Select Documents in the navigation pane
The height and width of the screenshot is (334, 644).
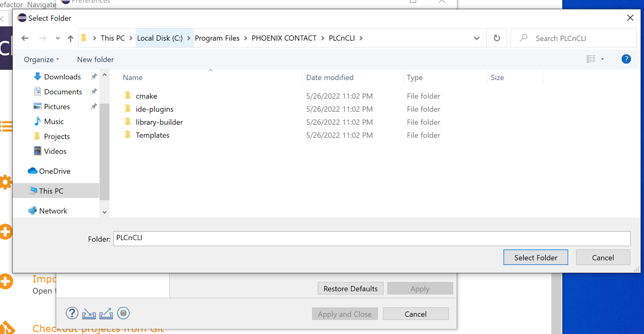(63, 92)
